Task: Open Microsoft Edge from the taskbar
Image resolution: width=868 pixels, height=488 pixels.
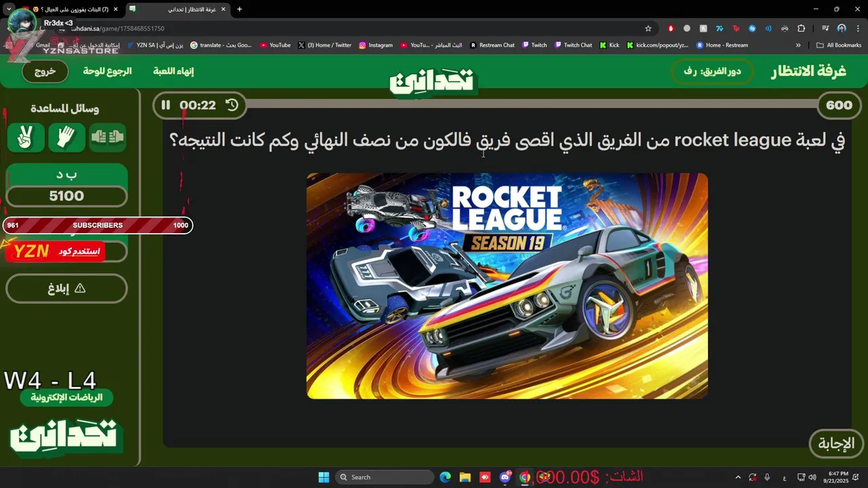Action: pos(445,477)
